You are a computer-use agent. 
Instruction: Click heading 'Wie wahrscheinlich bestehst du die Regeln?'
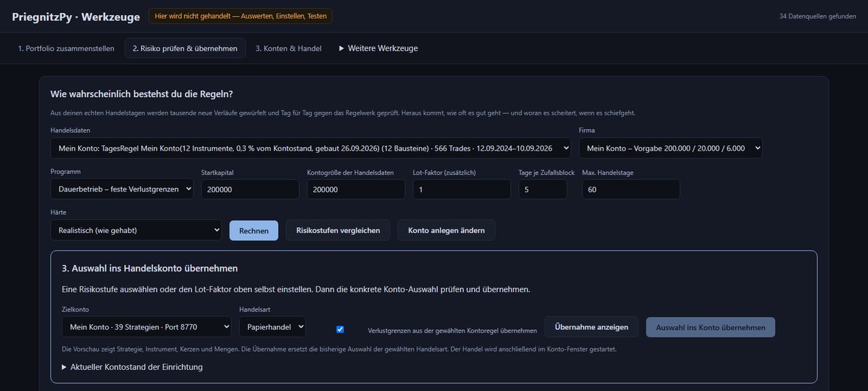[142, 94]
